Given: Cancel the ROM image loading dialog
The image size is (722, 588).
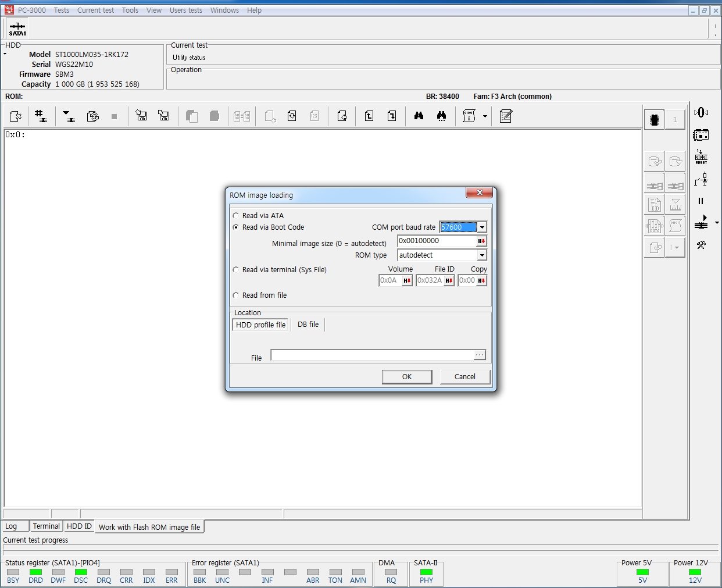Looking at the screenshot, I should pyautogui.click(x=464, y=377).
